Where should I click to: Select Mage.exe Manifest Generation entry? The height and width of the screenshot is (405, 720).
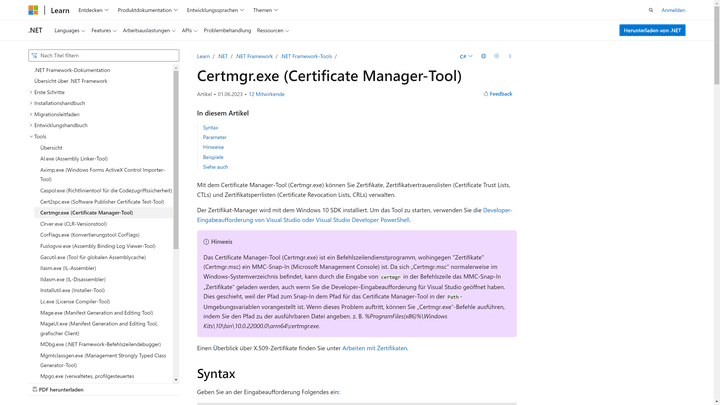pos(96,313)
